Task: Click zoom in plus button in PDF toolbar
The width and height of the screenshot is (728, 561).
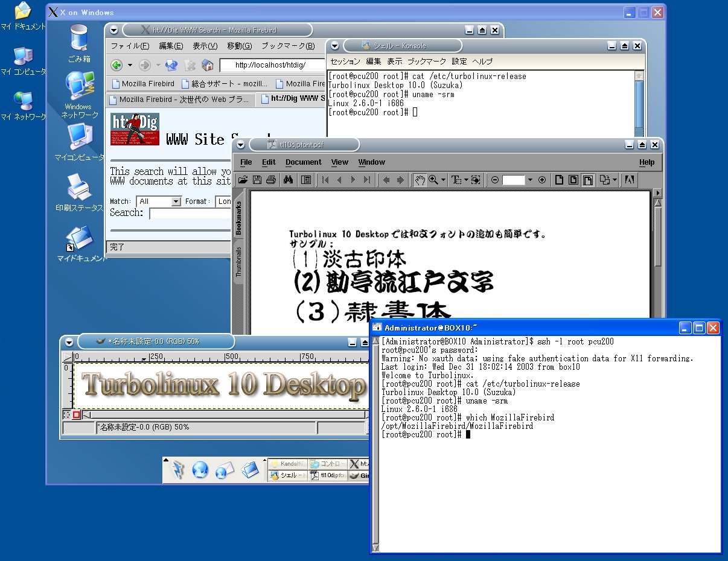Action: [542, 180]
